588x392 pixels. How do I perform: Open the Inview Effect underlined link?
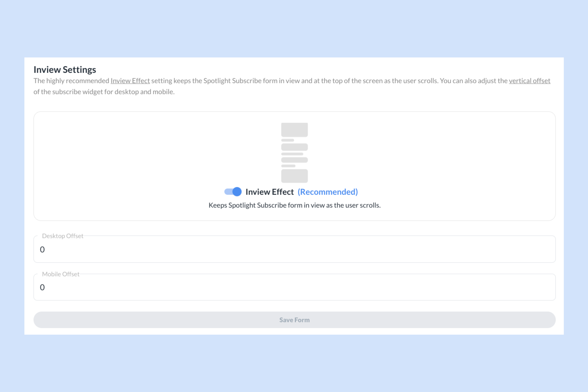pyautogui.click(x=130, y=81)
